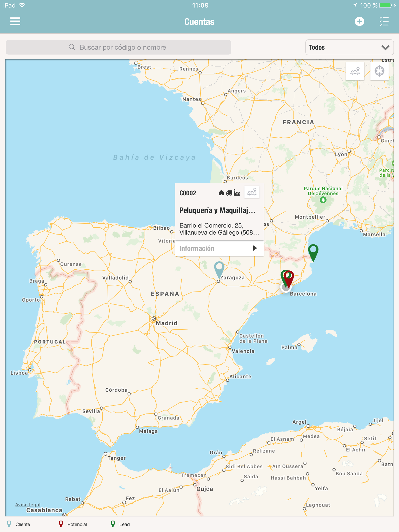Tap the Palma label on map
Viewport: 399px width, 532px height.
pos(289,348)
